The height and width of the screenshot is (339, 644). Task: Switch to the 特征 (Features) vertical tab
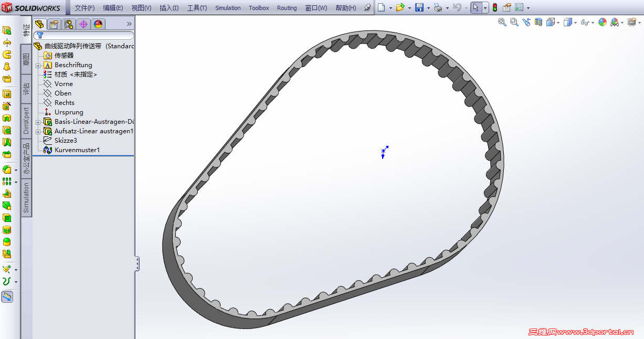27,30
